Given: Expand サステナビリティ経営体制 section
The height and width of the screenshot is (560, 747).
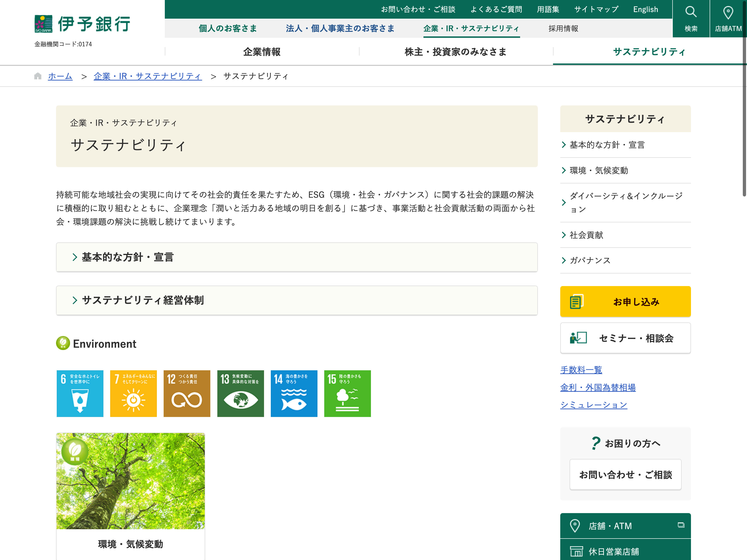Looking at the screenshot, I should click(x=296, y=301).
